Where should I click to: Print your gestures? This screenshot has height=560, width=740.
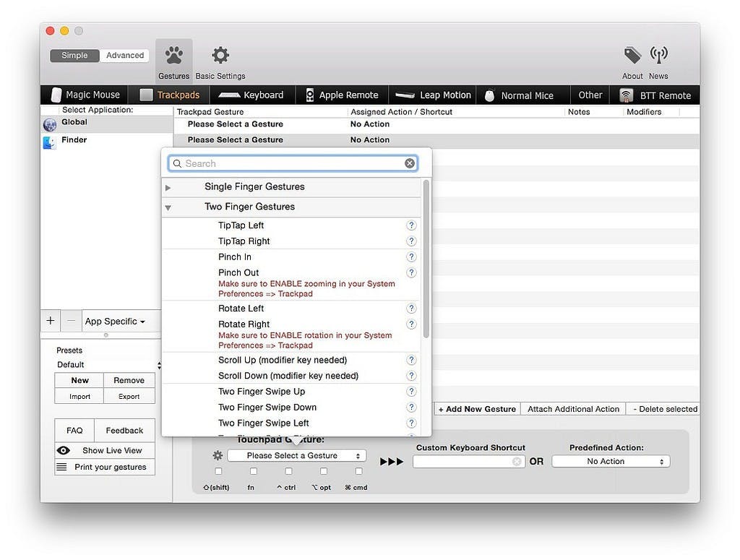pos(105,467)
